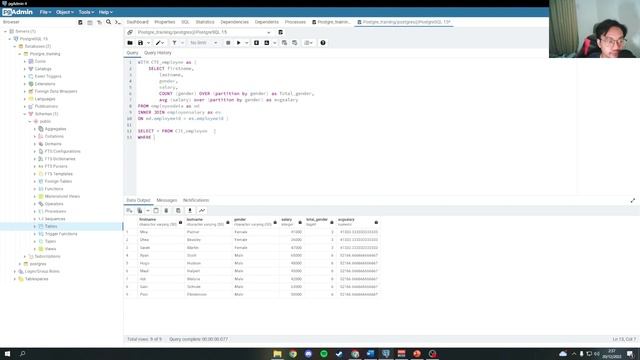The width and height of the screenshot is (640, 360).
Task: Click the Windows Start button
Action: (x=7, y=354)
